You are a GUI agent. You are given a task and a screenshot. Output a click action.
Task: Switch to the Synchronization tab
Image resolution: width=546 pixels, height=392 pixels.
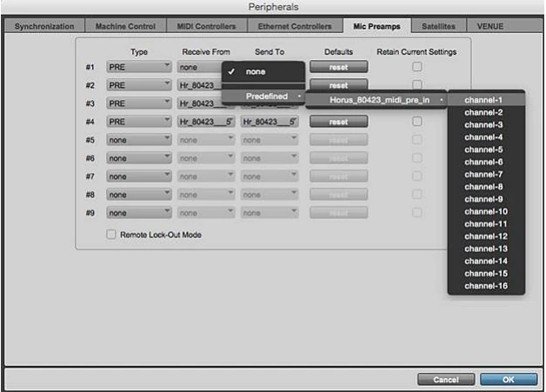pos(44,26)
